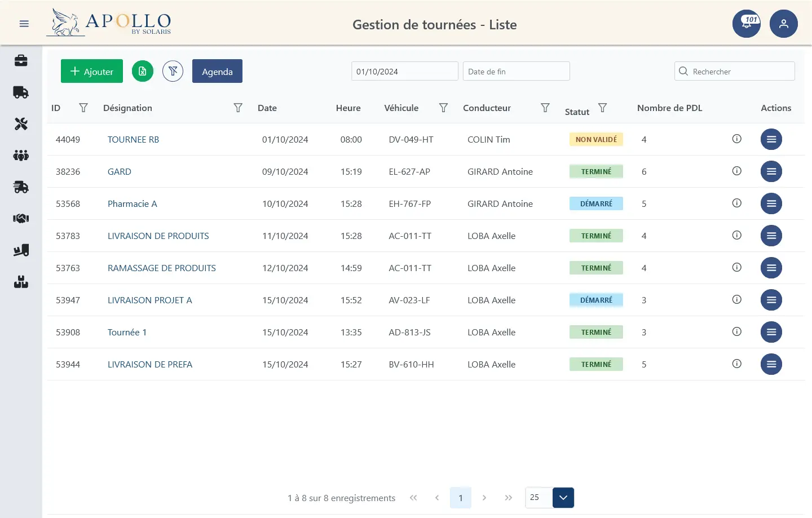Open the briefcase sidebar section

[x=21, y=60]
